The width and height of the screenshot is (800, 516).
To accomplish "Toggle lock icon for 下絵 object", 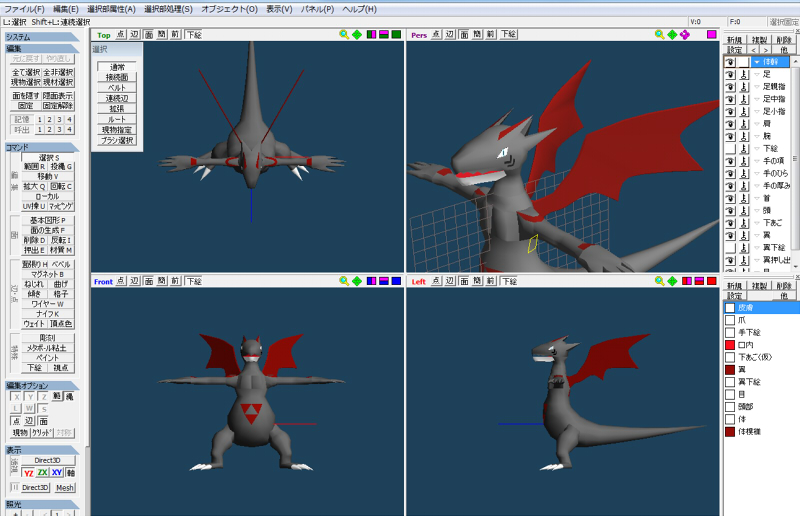I will [743, 149].
